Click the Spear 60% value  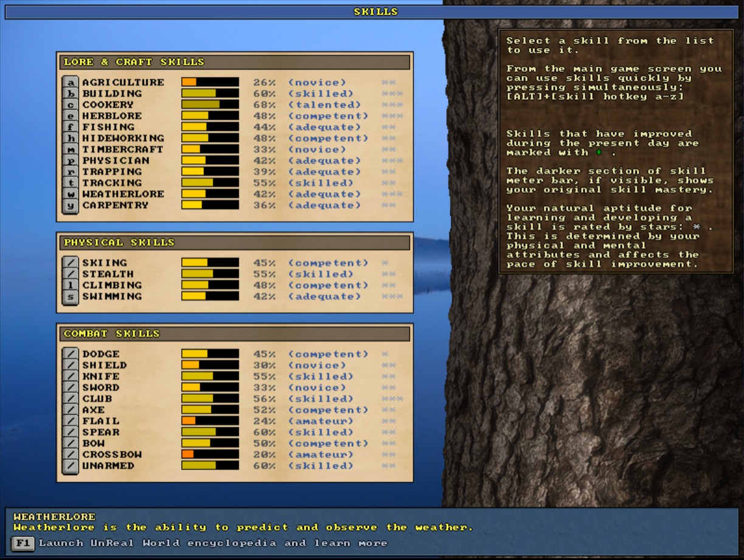pyautogui.click(x=264, y=432)
